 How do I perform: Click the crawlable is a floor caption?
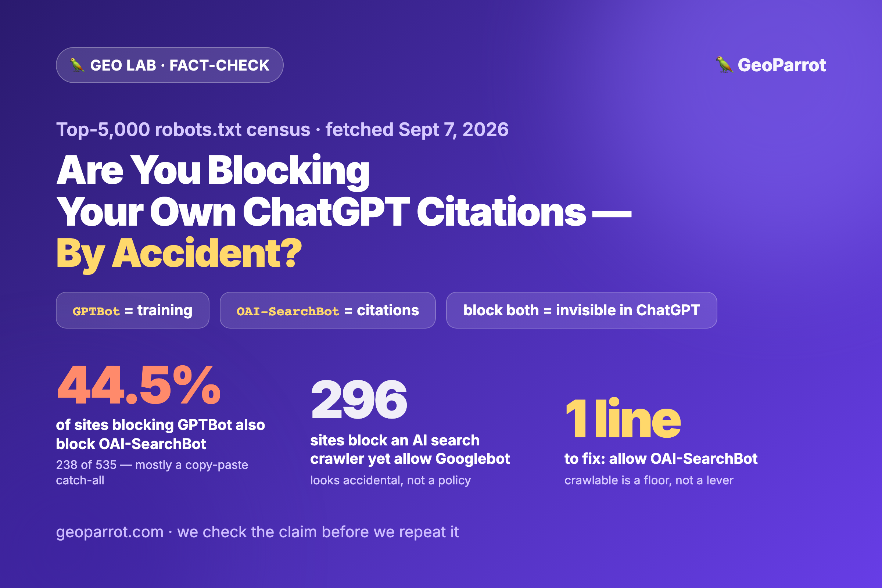(x=649, y=480)
